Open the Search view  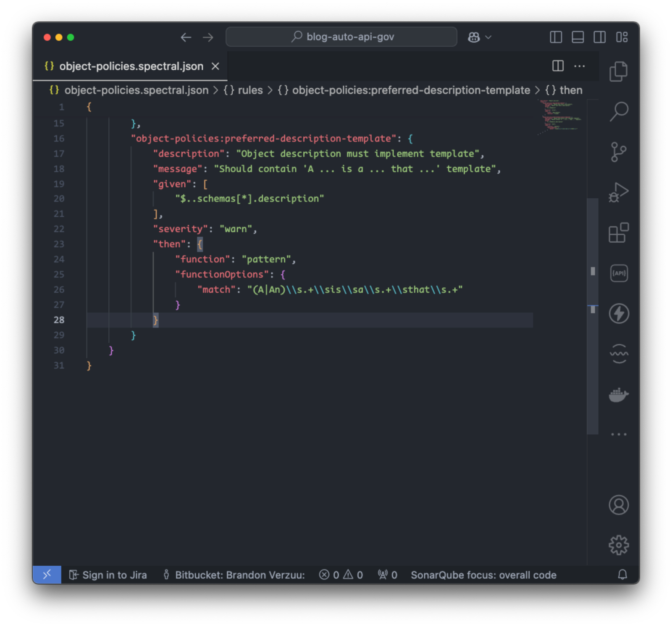[618, 110]
